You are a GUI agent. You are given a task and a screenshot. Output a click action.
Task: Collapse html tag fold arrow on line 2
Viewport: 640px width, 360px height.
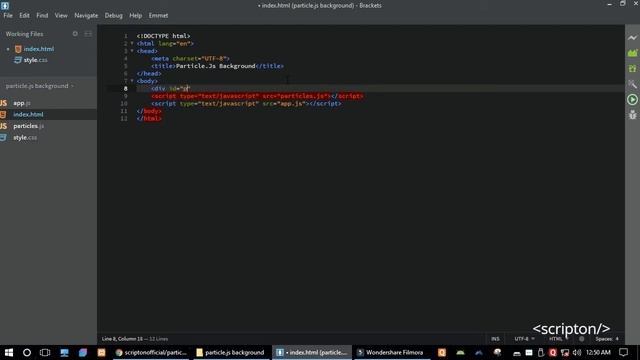pos(132,43)
